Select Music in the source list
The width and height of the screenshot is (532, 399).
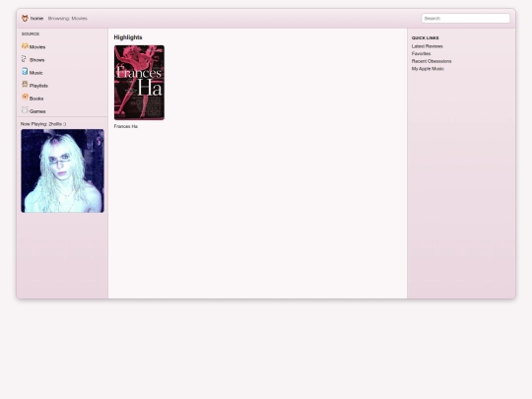pyautogui.click(x=36, y=73)
